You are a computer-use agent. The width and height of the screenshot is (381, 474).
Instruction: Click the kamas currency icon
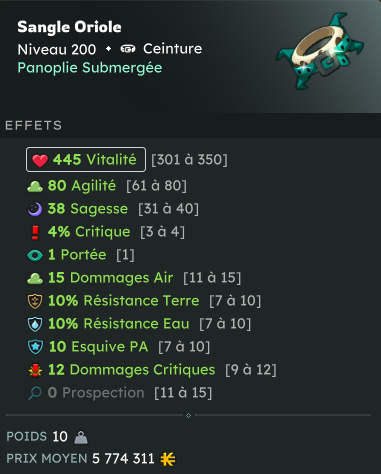coord(168,459)
